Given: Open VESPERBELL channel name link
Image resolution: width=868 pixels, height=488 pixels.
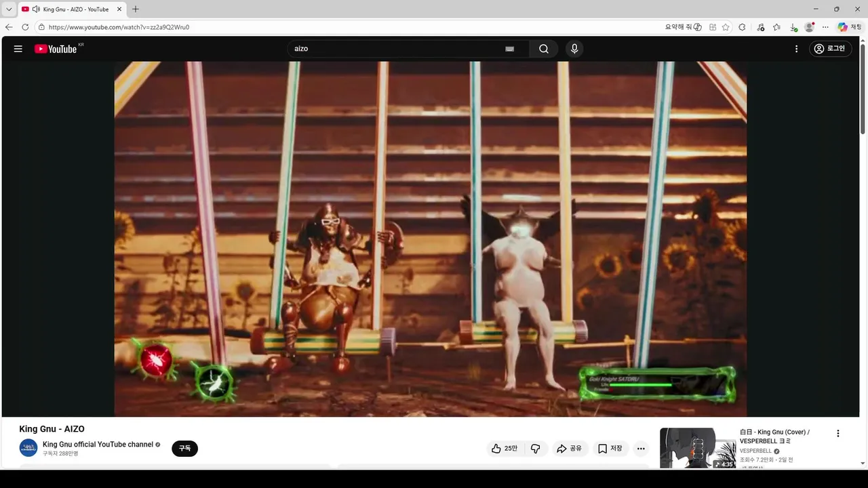Looking at the screenshot, I should click(755, 451).
